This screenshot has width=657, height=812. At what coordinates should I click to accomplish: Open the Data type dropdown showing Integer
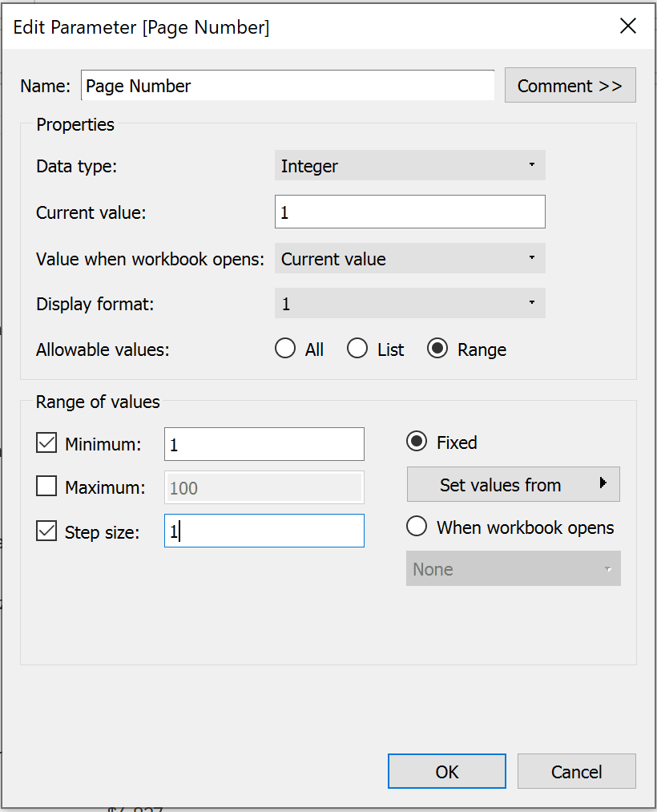409,166
